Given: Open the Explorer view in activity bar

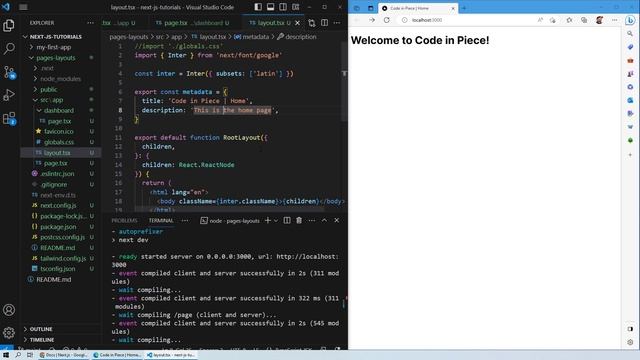Looking at the screenshot, I should click(9, 25).
